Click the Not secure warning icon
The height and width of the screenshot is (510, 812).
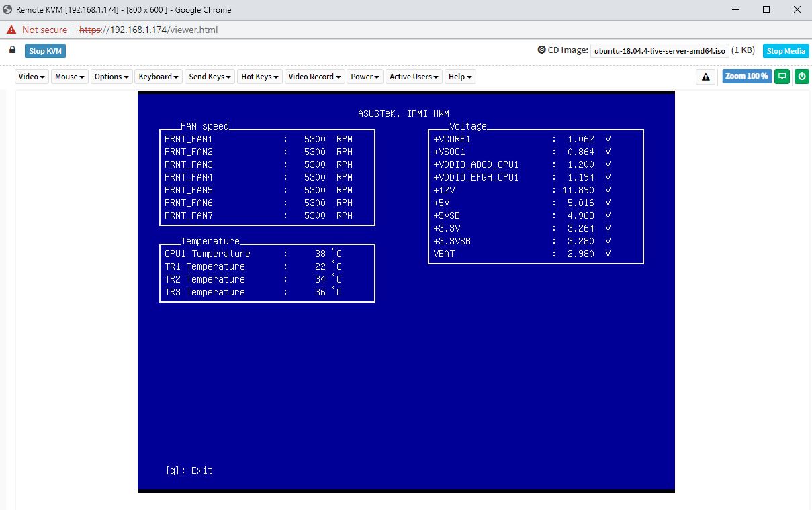11,30
